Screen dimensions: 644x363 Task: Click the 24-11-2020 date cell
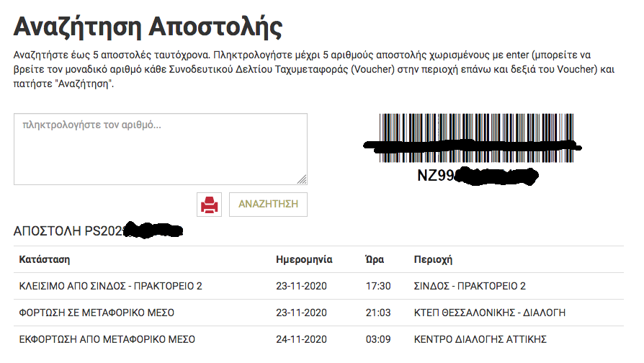301,339
